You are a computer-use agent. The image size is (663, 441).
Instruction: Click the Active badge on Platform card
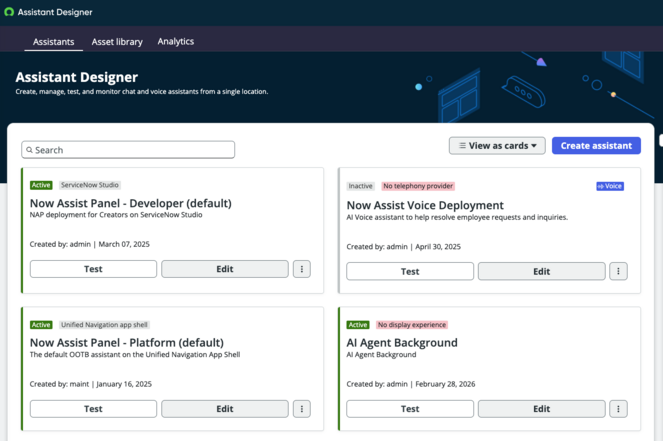[41, 325]
